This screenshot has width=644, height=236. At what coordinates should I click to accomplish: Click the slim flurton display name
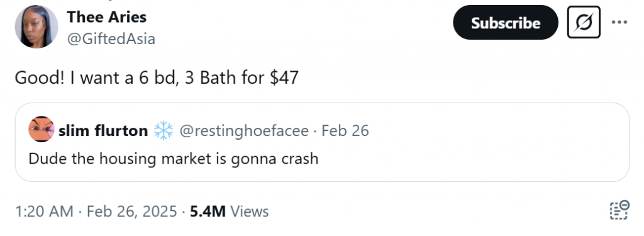[103, 131]
